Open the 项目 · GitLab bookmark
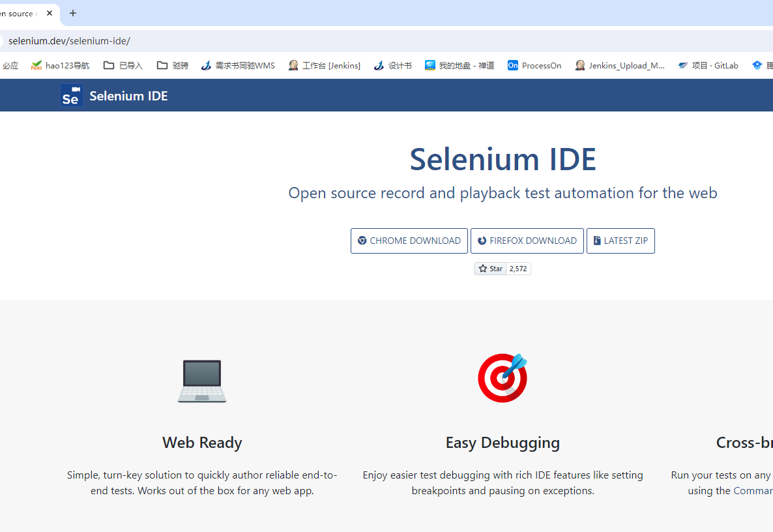Screen dimensions: 773x532 click(x=708, y=66)
